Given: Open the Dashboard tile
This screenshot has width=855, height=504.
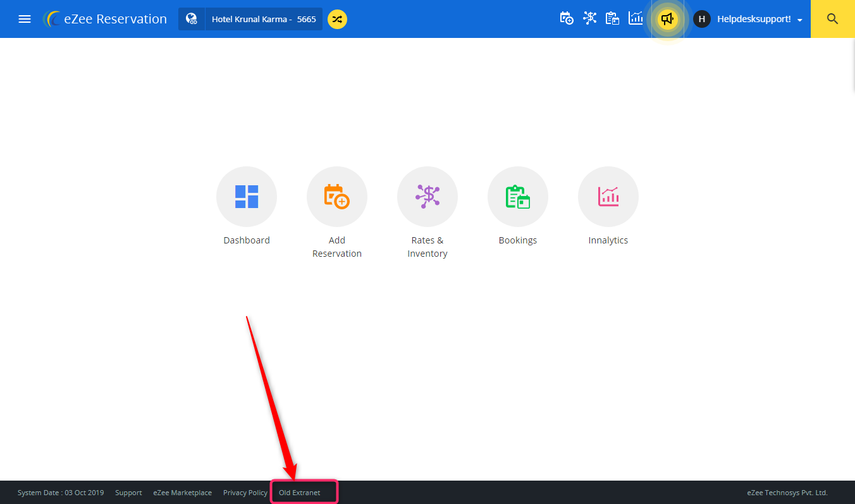Looking at the screenshot, I should click(x=247, y=197).
